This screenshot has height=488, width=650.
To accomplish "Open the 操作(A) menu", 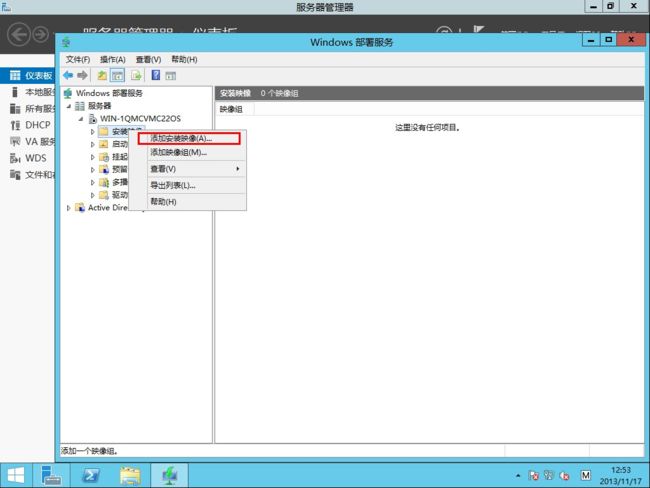I will pos(113,60).
